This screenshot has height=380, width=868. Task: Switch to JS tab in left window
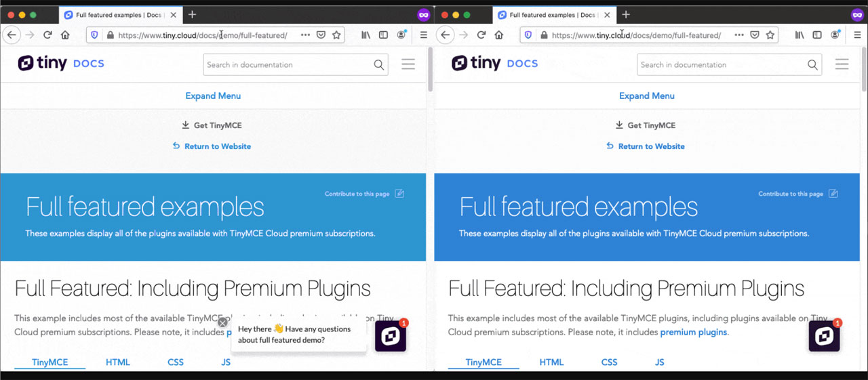(226, 362)
